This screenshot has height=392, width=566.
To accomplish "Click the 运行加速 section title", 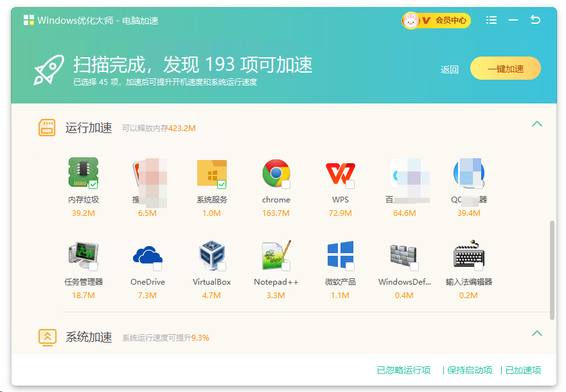I will pos(89,128).
